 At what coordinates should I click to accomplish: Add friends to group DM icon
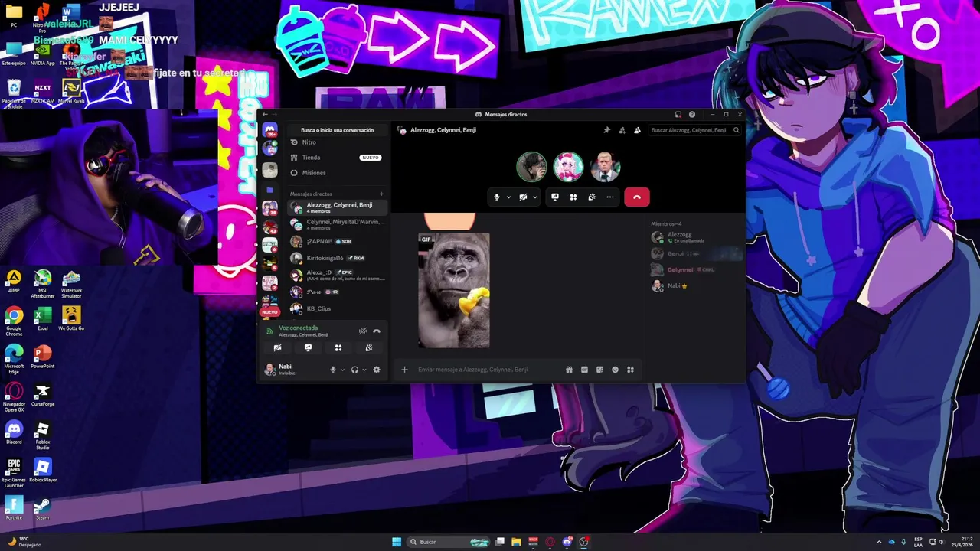point(622,130)
